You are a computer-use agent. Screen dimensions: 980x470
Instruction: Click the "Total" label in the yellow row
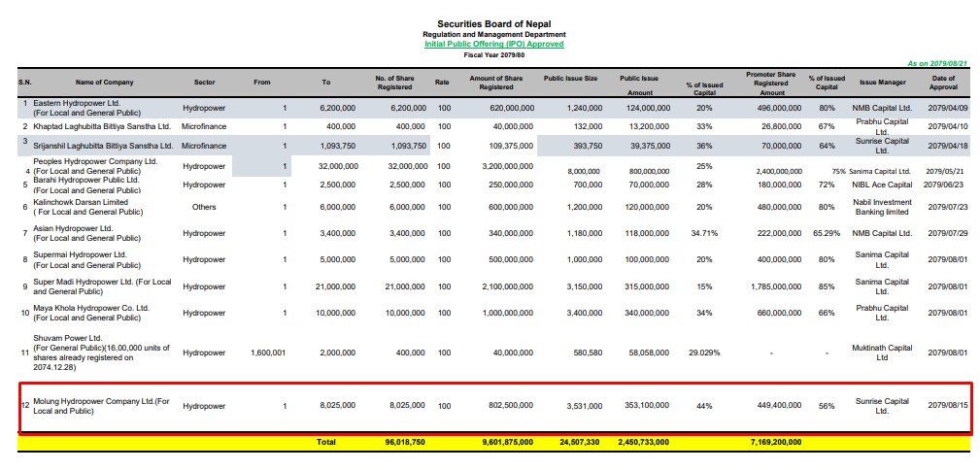pos(326,442)
